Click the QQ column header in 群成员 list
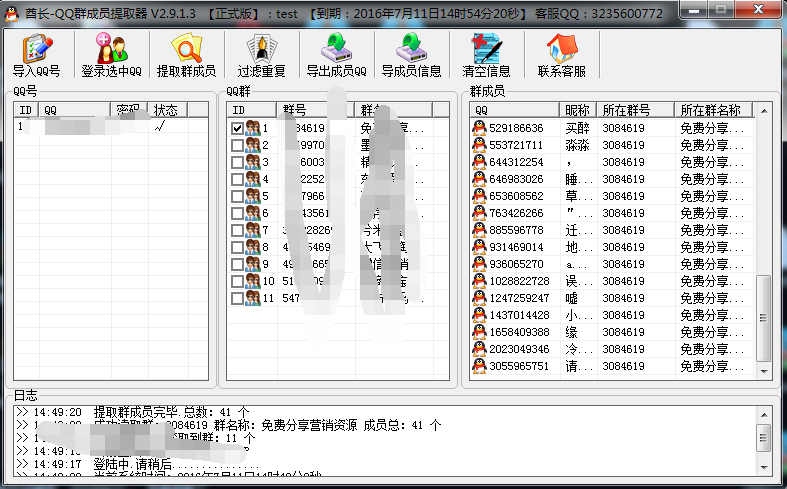The height and width of the screenshot is (489, 787). (514, 109)
